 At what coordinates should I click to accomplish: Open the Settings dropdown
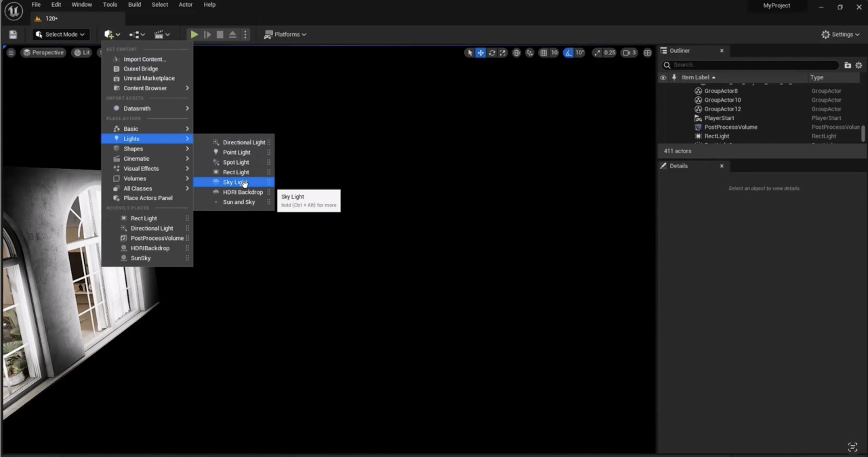pyautogui.click(x=841, y=34)
